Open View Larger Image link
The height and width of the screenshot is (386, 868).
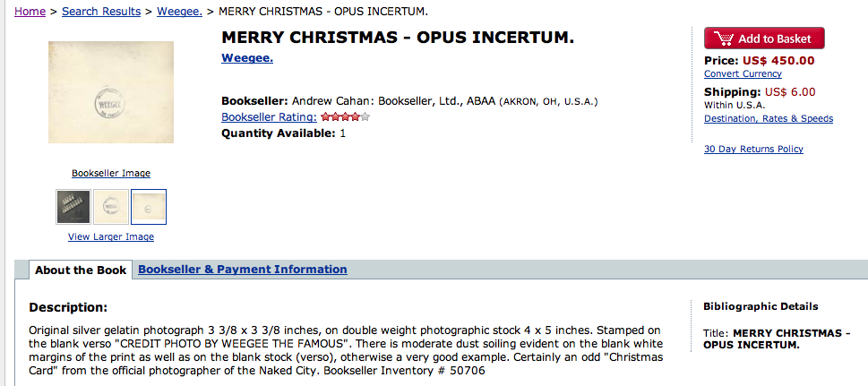click(111, 237)
